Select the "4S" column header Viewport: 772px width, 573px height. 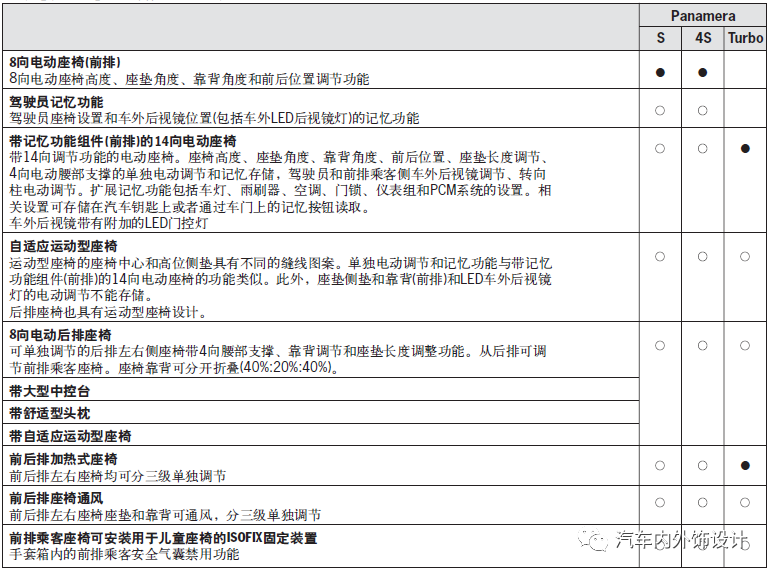point(703,38)
